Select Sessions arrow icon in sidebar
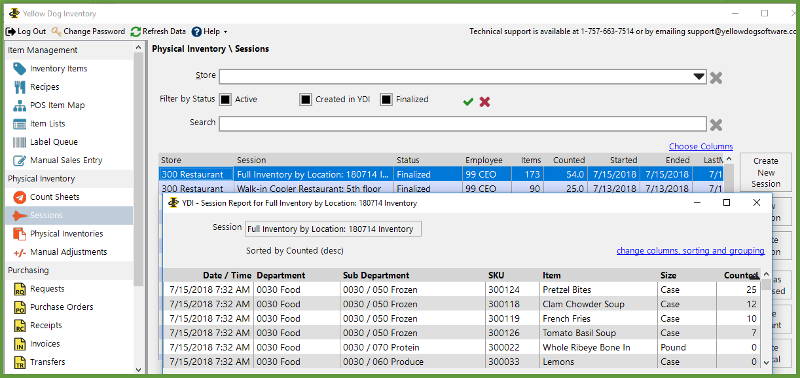The width and height of the screenshot is (800, 378). (x=19, y=215)
